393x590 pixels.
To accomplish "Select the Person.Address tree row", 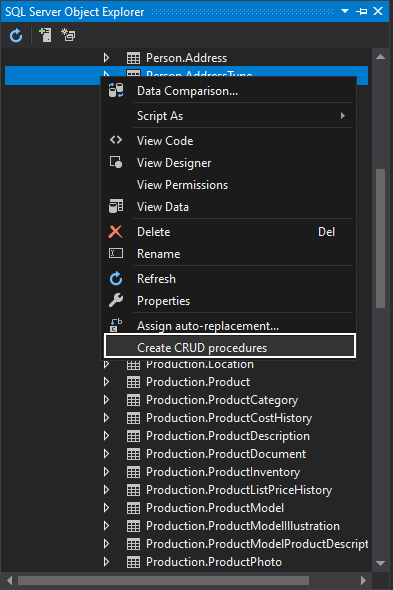I will point(186,58).
